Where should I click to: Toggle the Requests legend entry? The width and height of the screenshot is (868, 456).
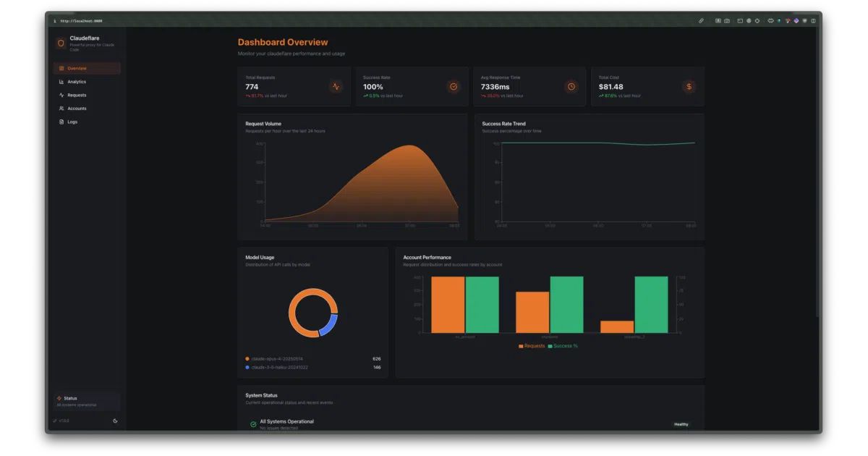tap(532, 346)
